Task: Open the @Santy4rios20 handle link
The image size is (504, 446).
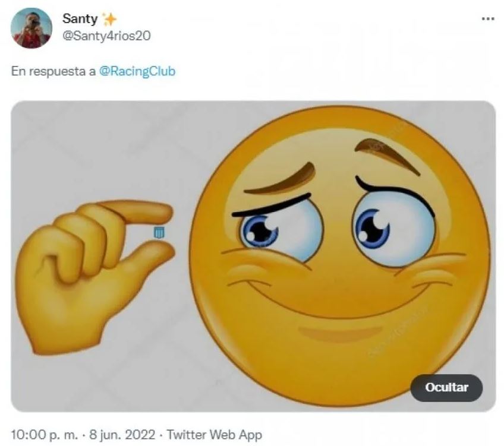Action: (x=106, y=36)
